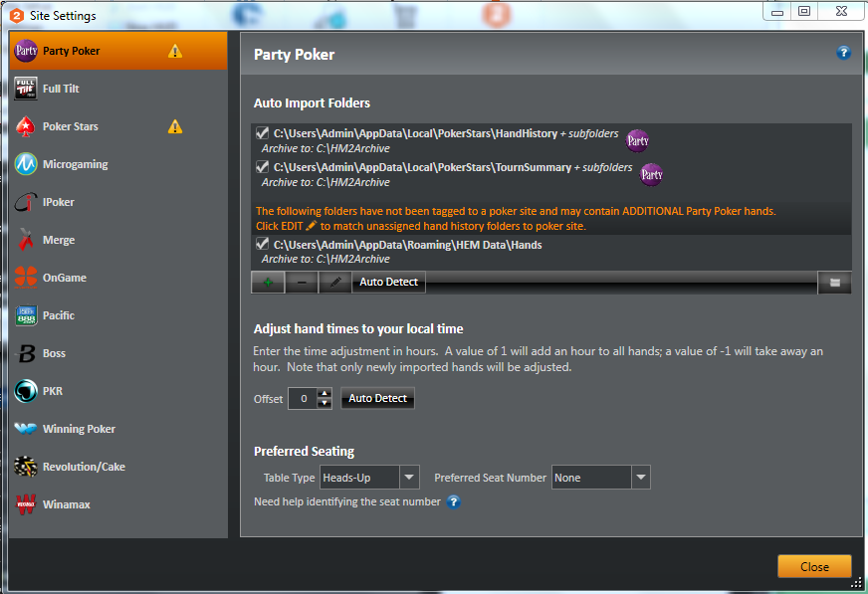Image resolution: width=868 pixels, height=594 pixels.
Task: Click the Full Tilt site icon
Action: (x=26, y=89)
